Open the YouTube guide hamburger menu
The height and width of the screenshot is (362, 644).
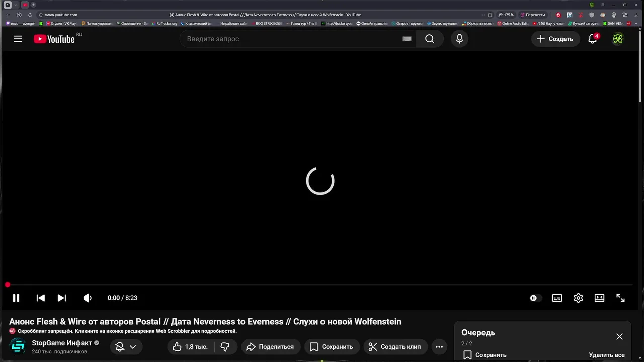click(18, 39)
